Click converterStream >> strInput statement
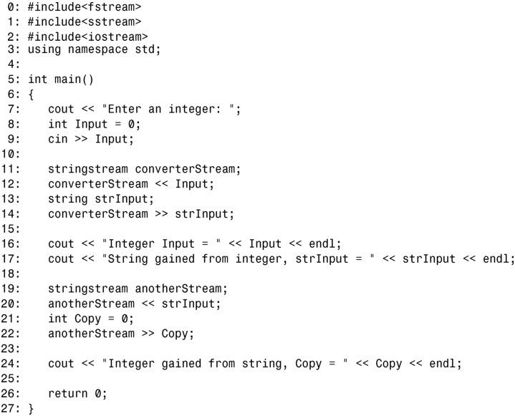 [x=141, y=214]
